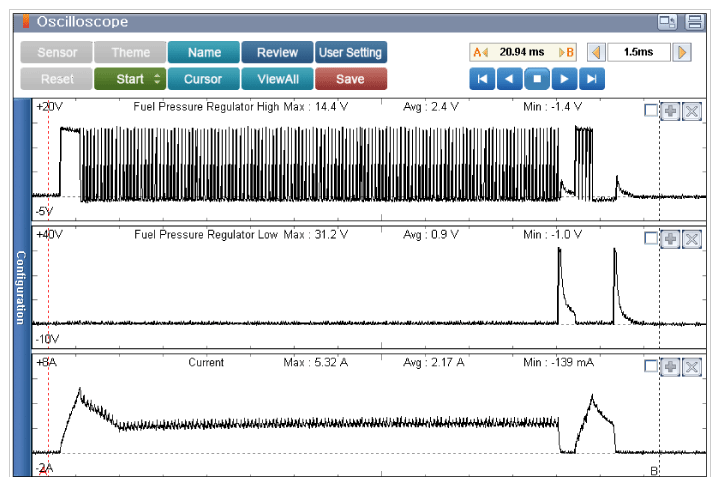Click the split panel icon in title bar
Screen dimensions: 720x486
coord(694,22)
